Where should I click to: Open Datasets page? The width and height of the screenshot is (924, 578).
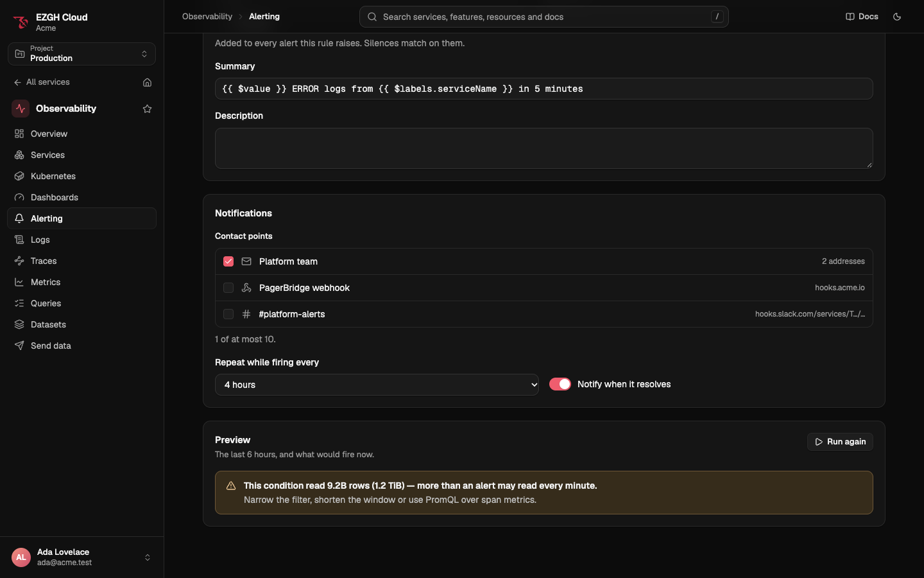point(81,324)
